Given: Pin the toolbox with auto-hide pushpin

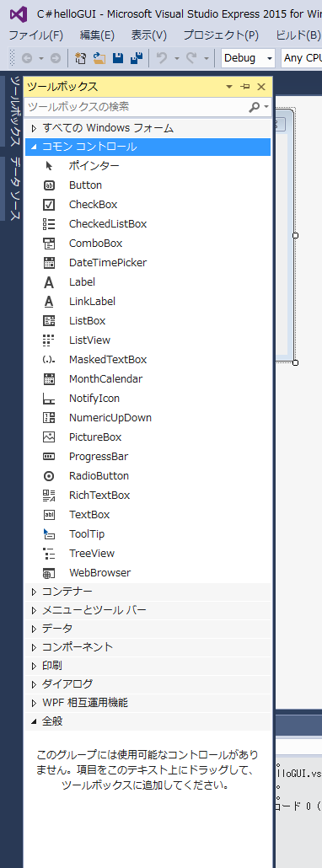Looking at the screenshot, I should [x=245, y=86].
